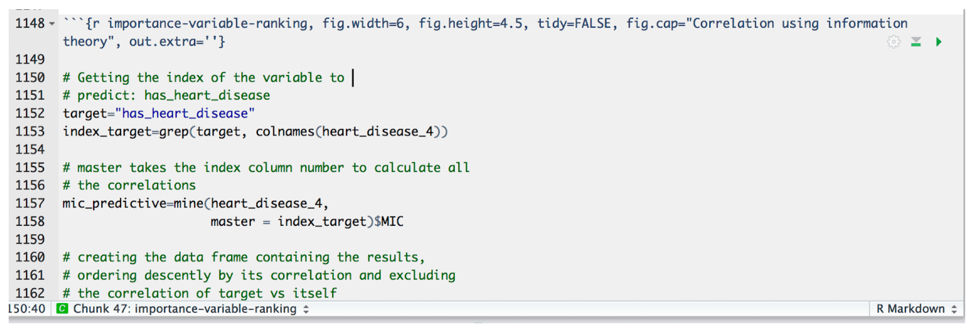The height and width of the screenshot is (331, 980).
Task: Run current chunk with green play arrow
Action: 939,42
